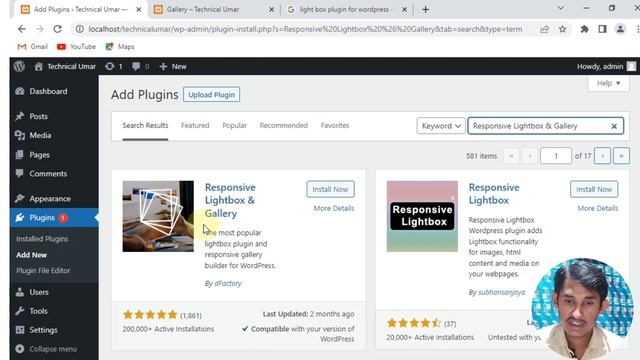Image resolution: width=640 pixels, height=360 pixels.
Task: Jump to last page of plugin results
Action: pyautogui.click(x=621, y=156)
